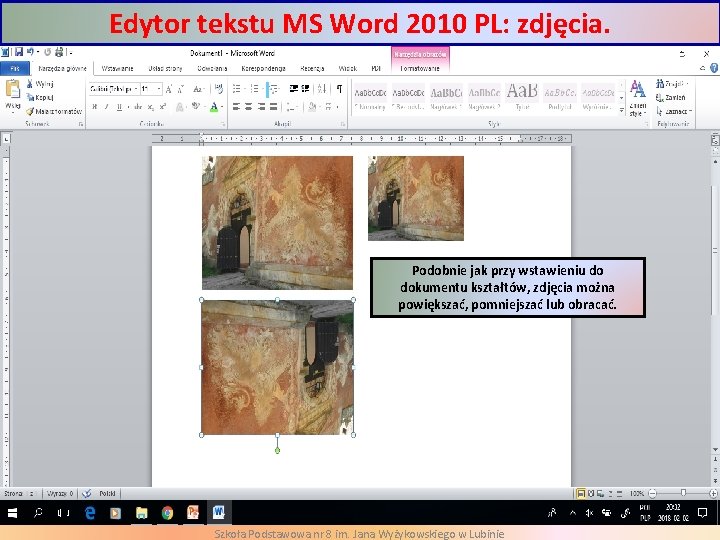Click the Undo arrow icon

click(x=30, y=52)
